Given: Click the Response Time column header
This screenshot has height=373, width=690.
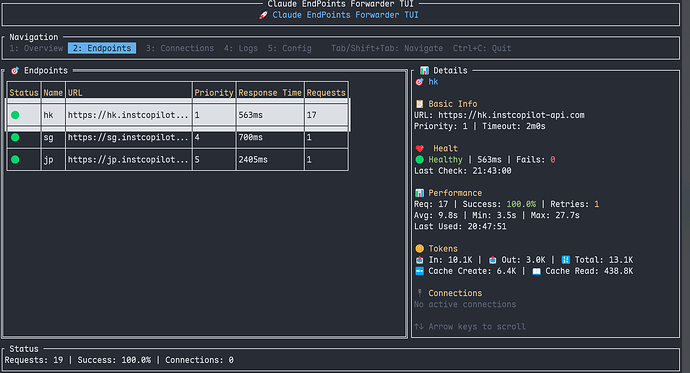Looking at the screenshot, I should tap(270, 93).
